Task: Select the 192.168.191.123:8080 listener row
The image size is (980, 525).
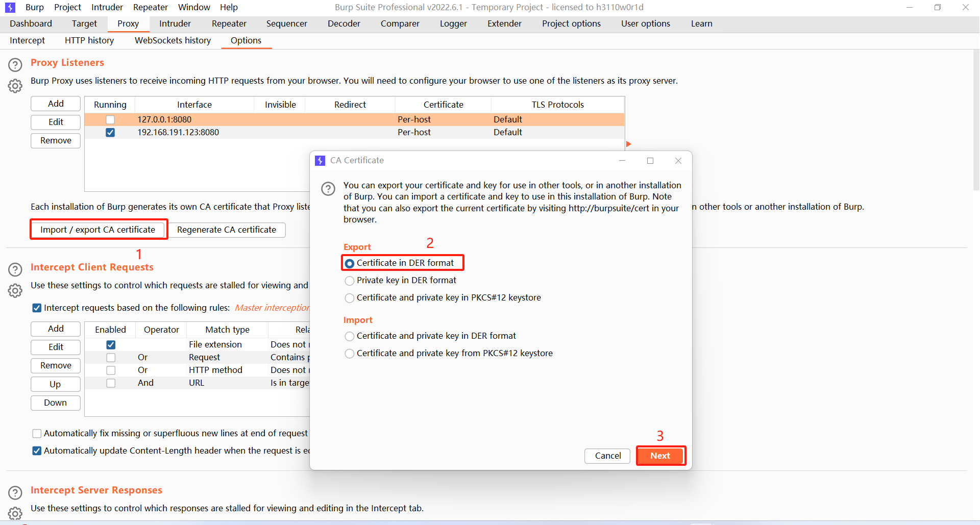Action: click(x=354, y=133)
